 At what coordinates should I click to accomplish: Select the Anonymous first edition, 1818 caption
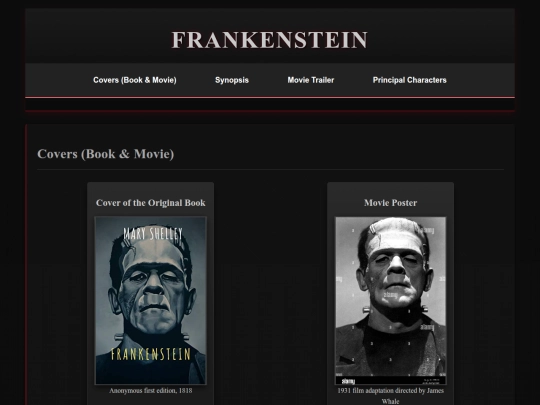[x=150, y=391]
